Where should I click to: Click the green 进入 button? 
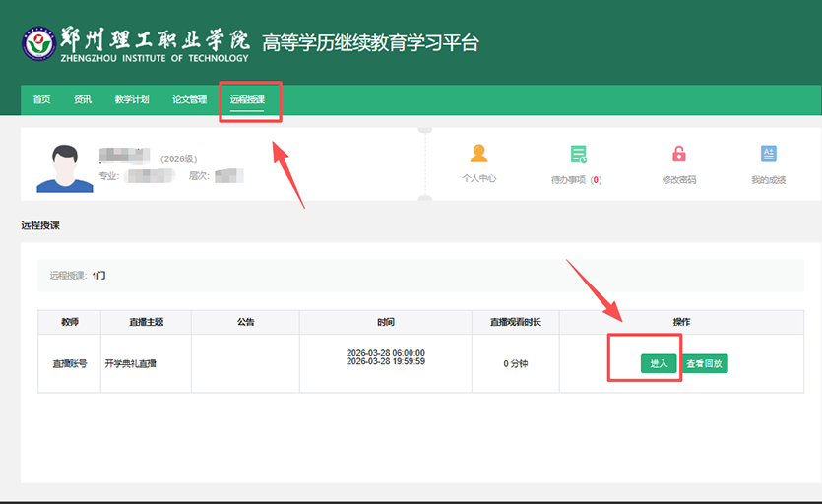(x=659, y=363)
